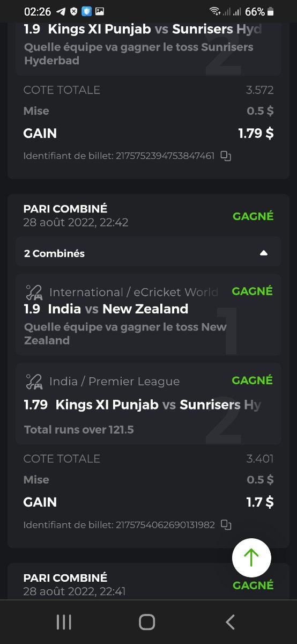
Task: Tap the green scroll-to-top arrow button
Action: coord(251,558)
